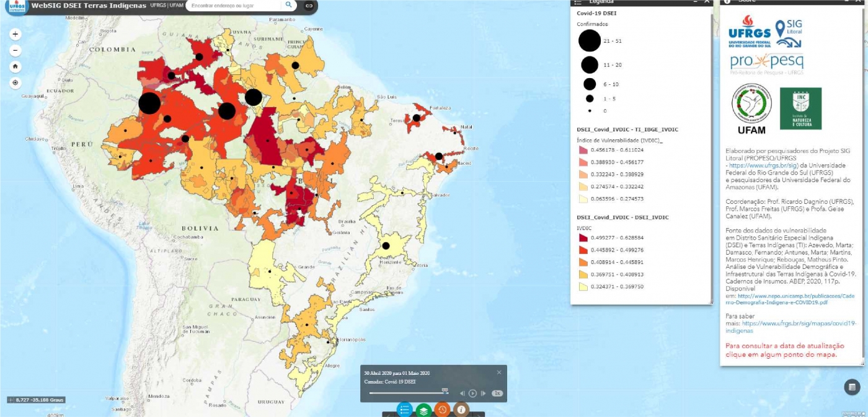Click the coordinates readout '-8.727 -35.188 Graus'
This screenshot has height=417, width=868.
point(37,400)
